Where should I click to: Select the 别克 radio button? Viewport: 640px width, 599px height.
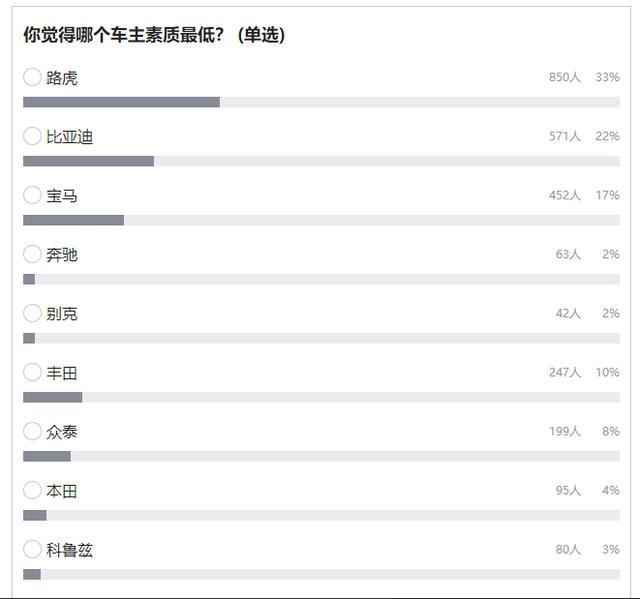pyautogui.click(x=32, y=313)
